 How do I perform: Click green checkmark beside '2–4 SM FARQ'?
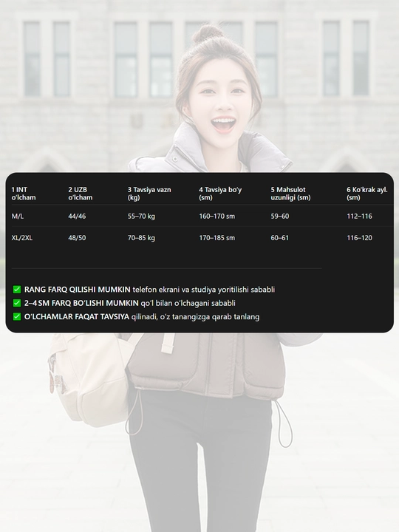[x=17, y=303]
